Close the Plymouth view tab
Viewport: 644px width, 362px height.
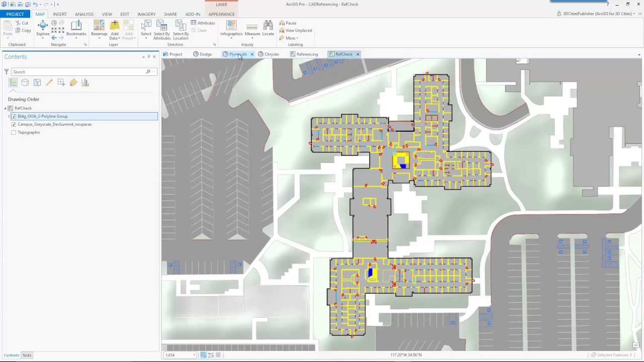[x=252, y=54]
